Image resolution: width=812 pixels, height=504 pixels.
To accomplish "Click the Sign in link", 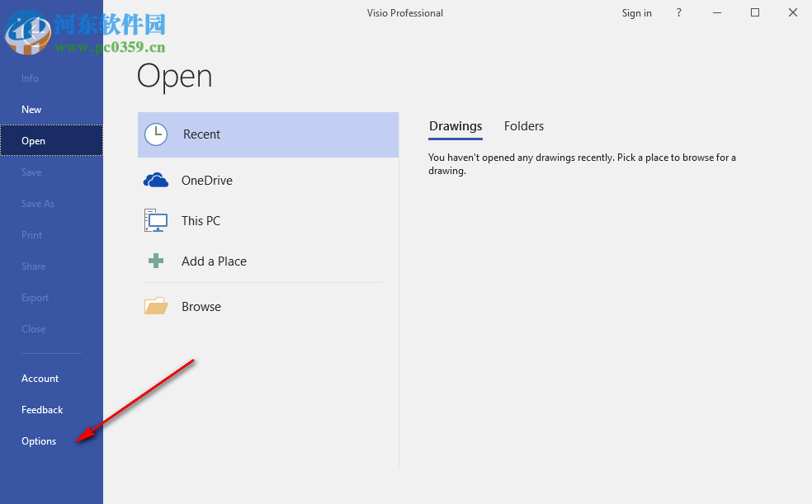I will pyautogui.click(x=636, y=12).
